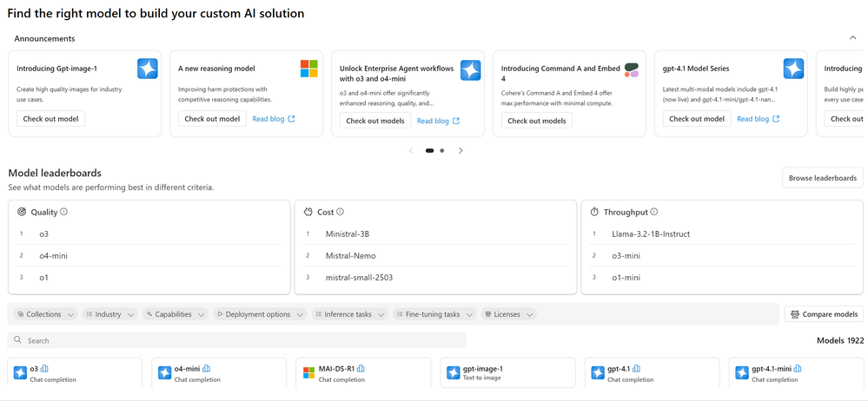Open Read blog link for gpt-4.1 Series
Image resolution: width=868 pixels, height=401 pixels.
point(758,119)
